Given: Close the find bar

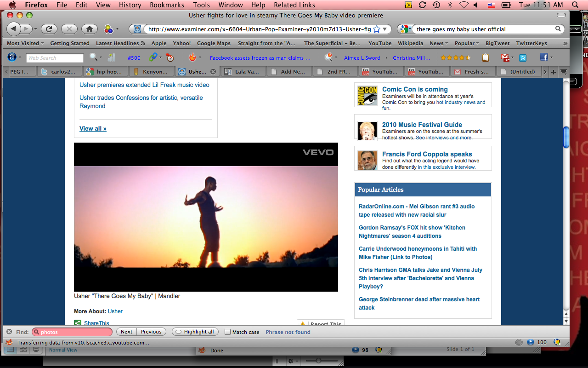Looking at the screenshot, I should pyautogui.click(x=9, y=332).
